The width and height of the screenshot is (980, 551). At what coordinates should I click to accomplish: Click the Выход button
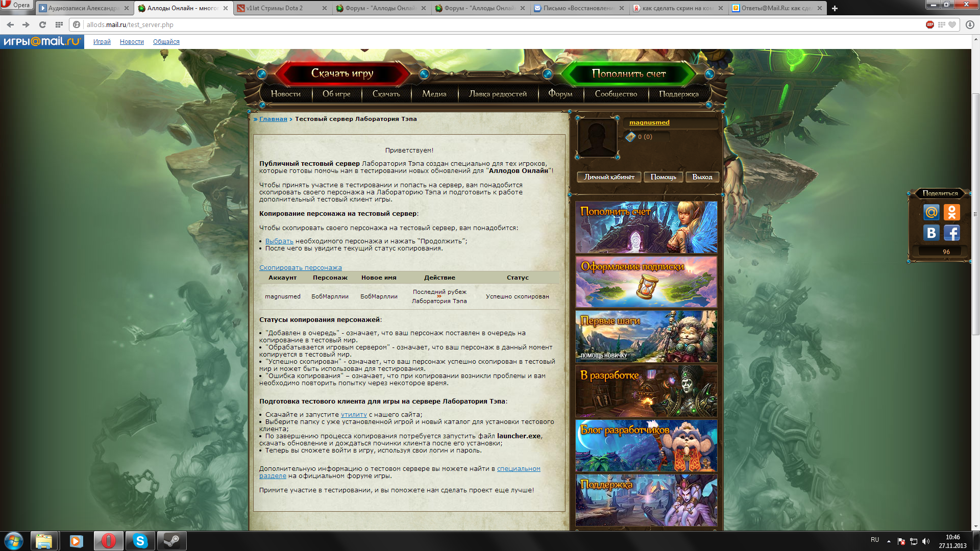point(702,177)
